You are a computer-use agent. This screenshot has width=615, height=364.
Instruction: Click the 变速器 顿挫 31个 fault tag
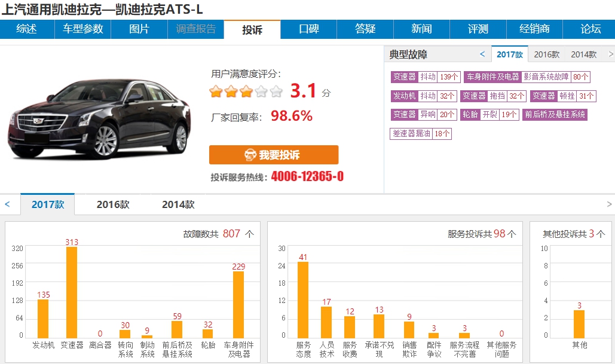pos(563,96)
